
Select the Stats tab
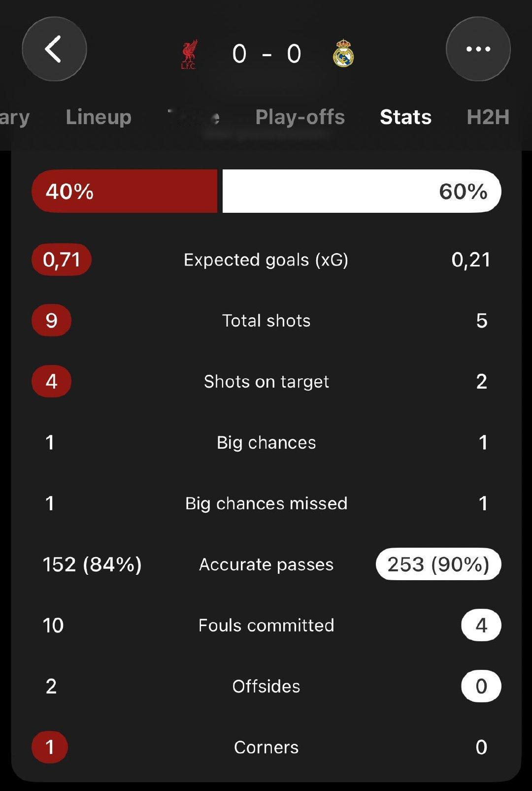(x=405, y=117)
